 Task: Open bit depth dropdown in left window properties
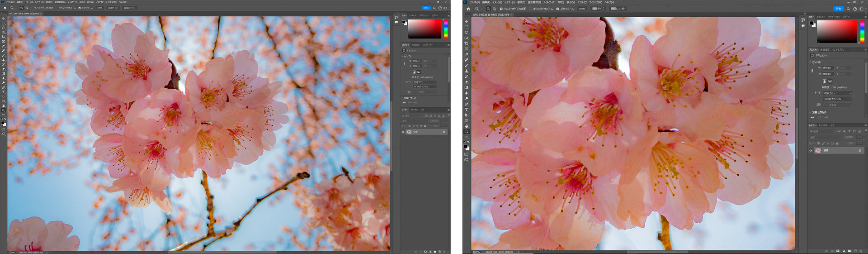click(x=425, y=86)
